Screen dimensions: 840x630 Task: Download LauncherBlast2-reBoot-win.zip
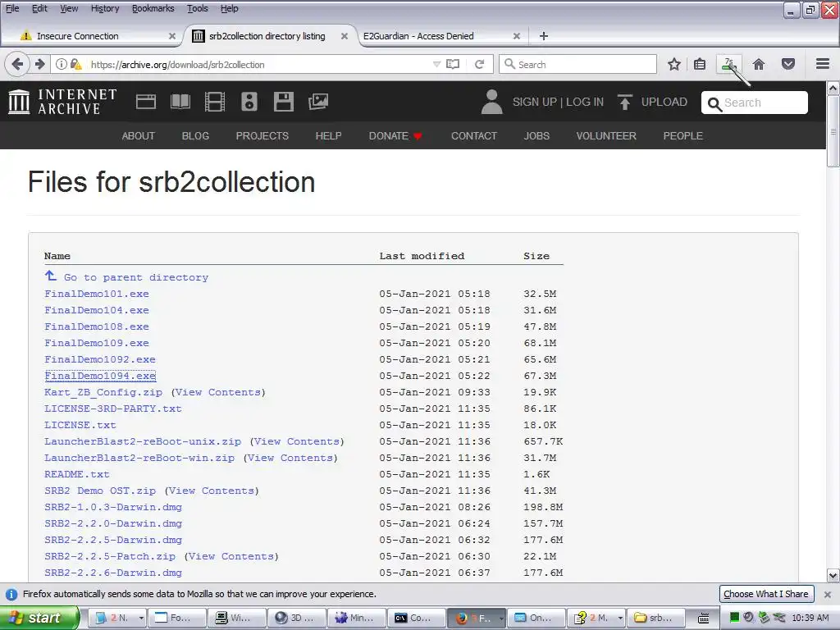coord(139,458)
